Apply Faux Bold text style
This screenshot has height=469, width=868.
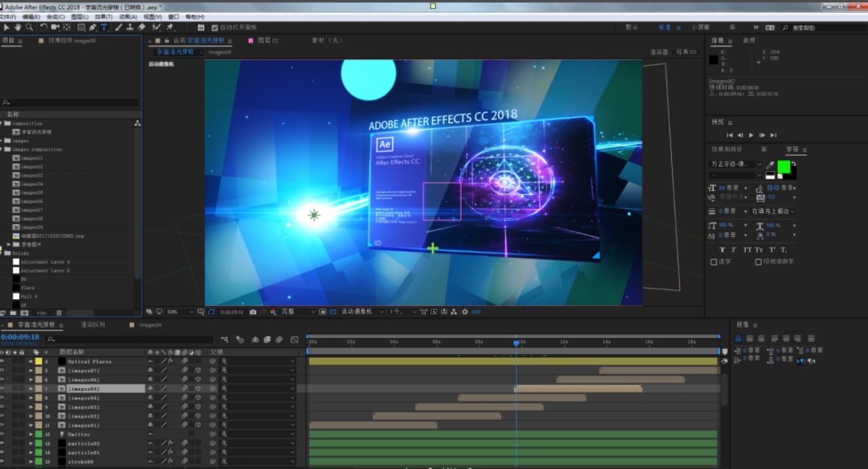pos(722,250)
